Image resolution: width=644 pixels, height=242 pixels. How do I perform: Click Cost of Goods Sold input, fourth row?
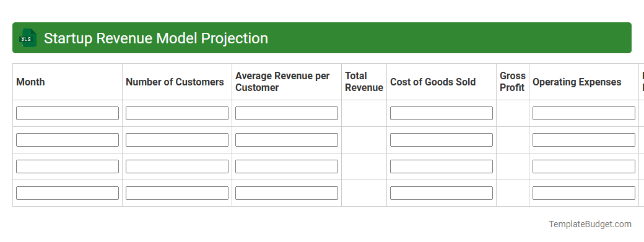(x=442, y=193)
